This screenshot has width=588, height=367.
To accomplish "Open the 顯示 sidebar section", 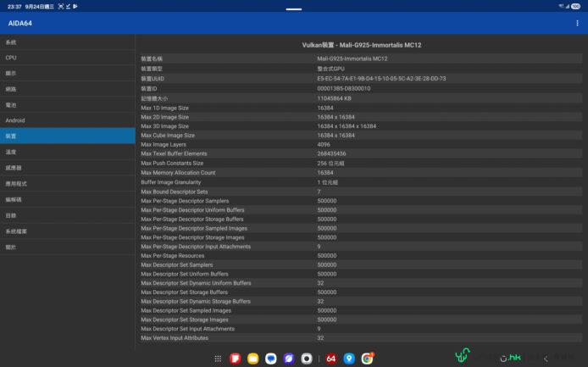I will coord(68,74).
